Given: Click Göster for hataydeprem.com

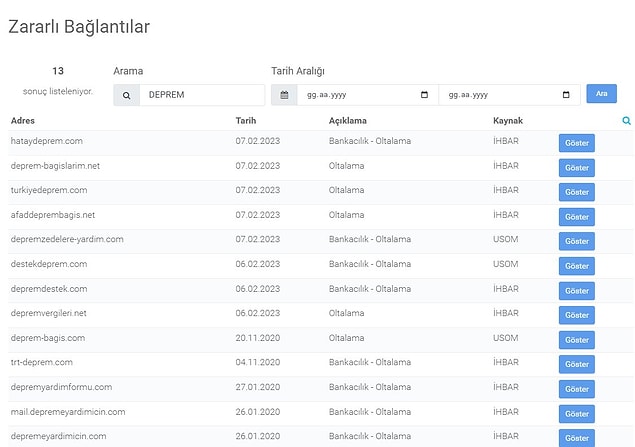Looking at the screenshot, I should [577, 143].
